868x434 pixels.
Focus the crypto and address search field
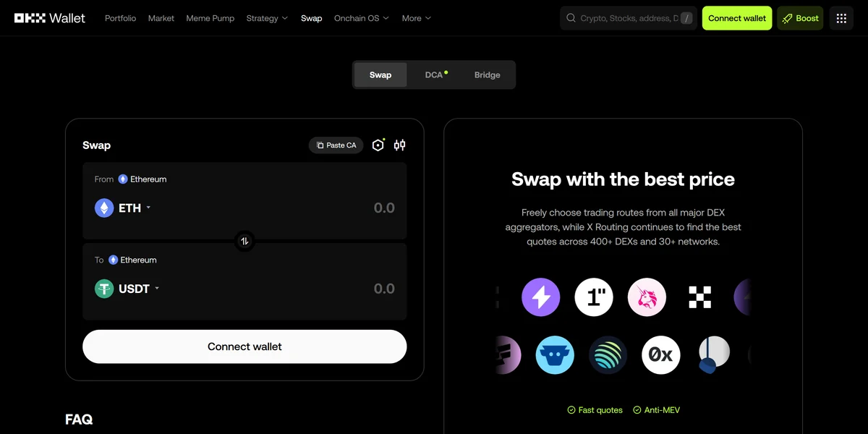(629, 18)
